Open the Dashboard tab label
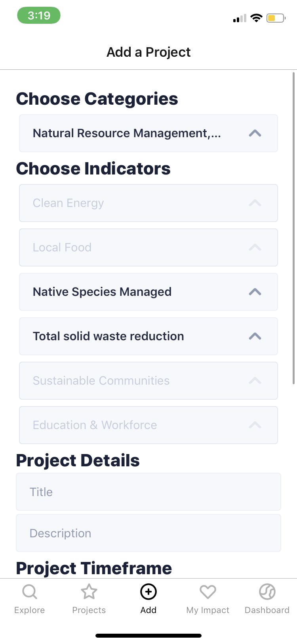This screenshot has height=644, width=297. point(267,610)
